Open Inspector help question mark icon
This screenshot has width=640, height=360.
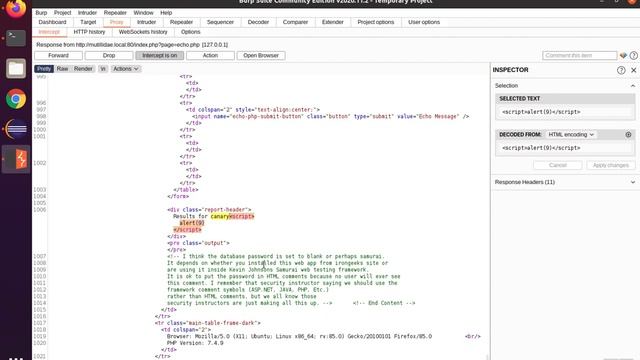[x=621, y=70]
